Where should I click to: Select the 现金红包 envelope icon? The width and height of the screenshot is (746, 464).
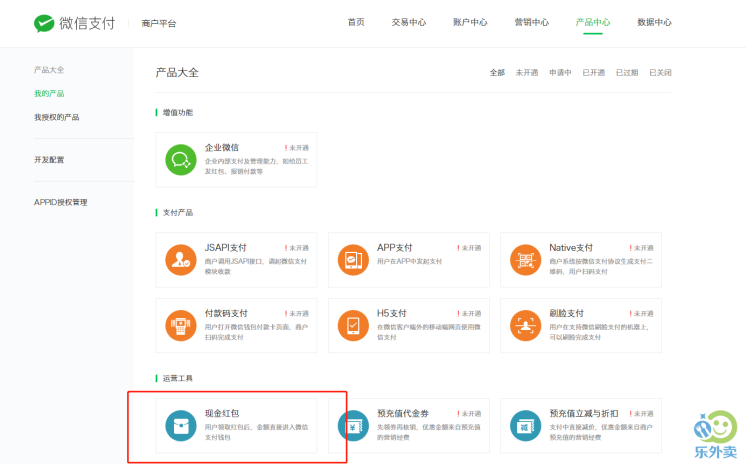(x=181, y=425)
